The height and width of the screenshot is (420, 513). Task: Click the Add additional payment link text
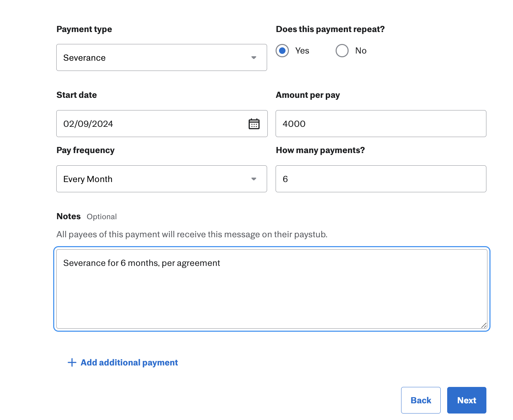(x=129, y=362)
